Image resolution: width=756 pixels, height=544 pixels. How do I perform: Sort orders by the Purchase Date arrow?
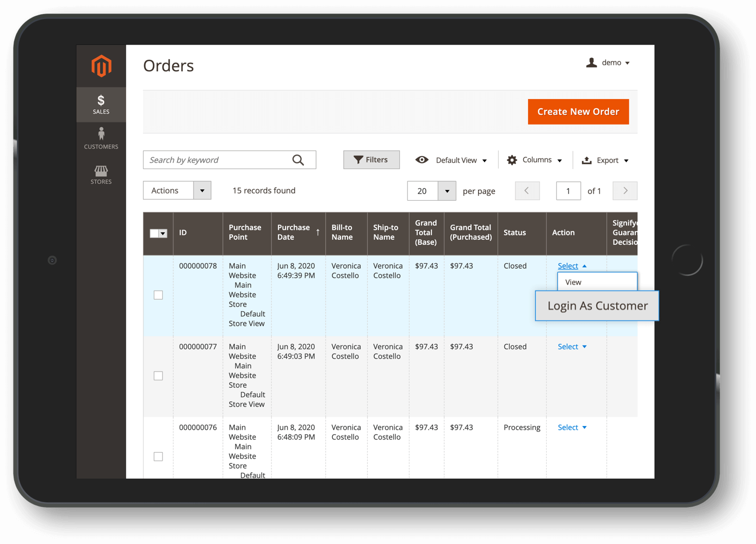(317, 231)
